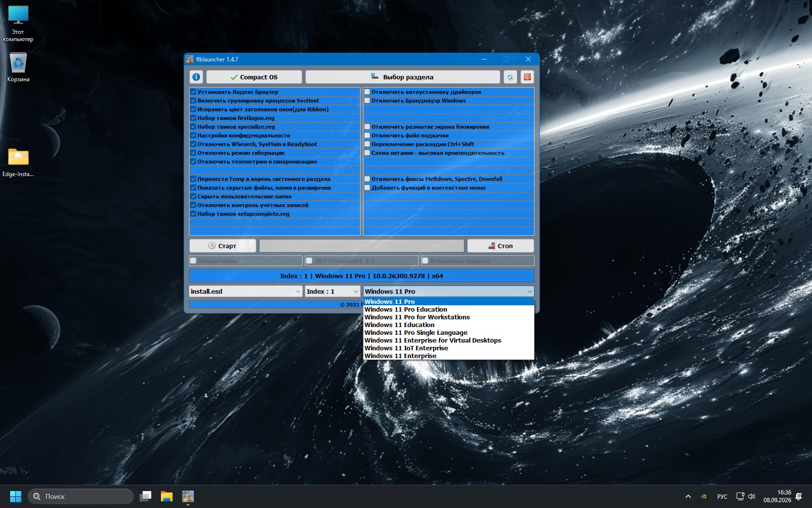Screen dimensions: 812x508
Task: Select the Корзина recycle bin icon
Action: pos(18,67)
